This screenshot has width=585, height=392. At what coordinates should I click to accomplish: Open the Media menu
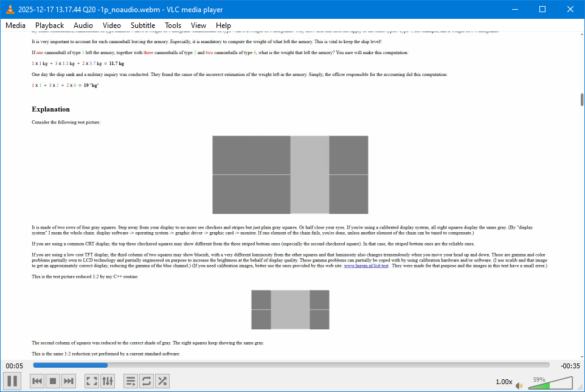click(15, 26)
